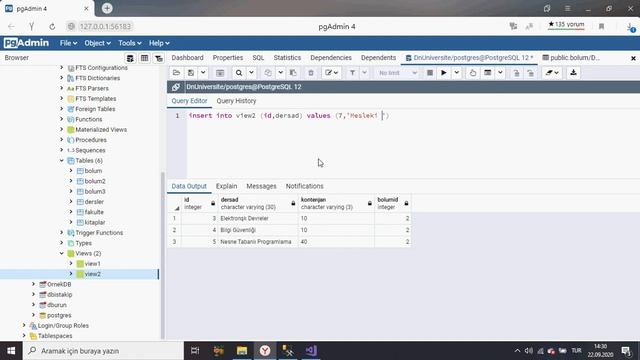The height and width of the screenshot is (360, 640).
Task: Open the No limit rows dropdown
Action: [397, 73]
